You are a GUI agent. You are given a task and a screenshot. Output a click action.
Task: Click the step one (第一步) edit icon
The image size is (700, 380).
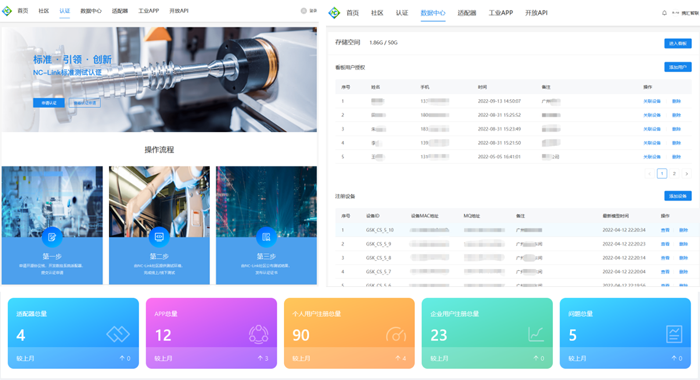tap(52, 237)
